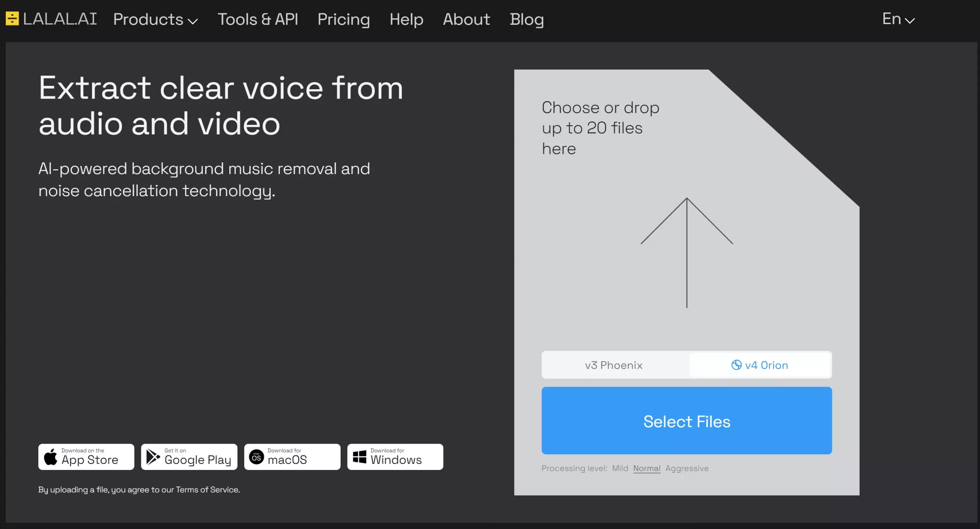Set processing level to Mild
Image resolution: width=980 pixels, height=529 pixels.
coord(620,468)
